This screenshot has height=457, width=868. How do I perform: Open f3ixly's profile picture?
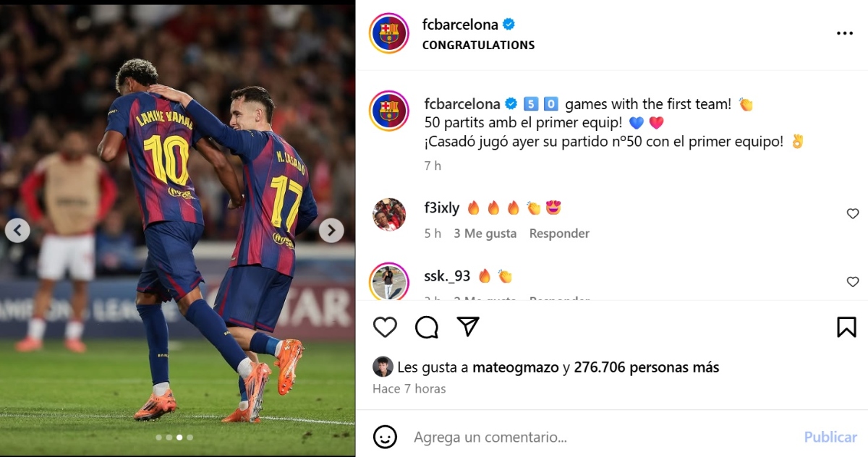click(x=389, y=214)
